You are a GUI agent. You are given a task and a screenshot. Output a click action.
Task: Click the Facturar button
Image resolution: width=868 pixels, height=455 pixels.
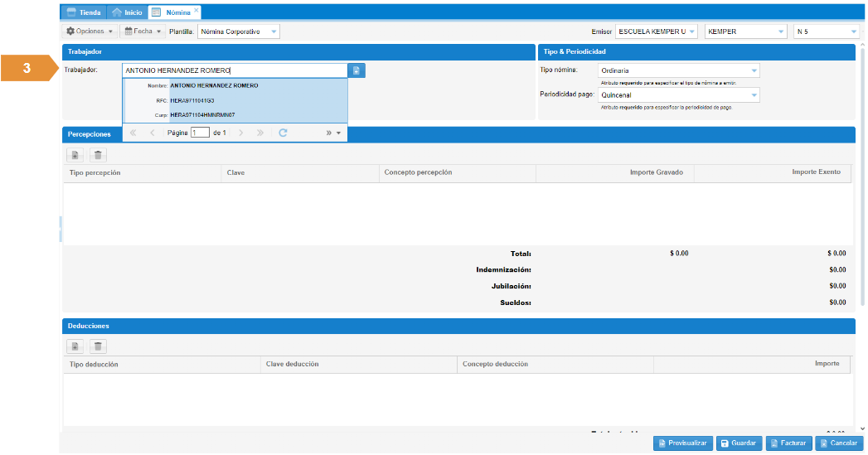[x=787, y=443]
